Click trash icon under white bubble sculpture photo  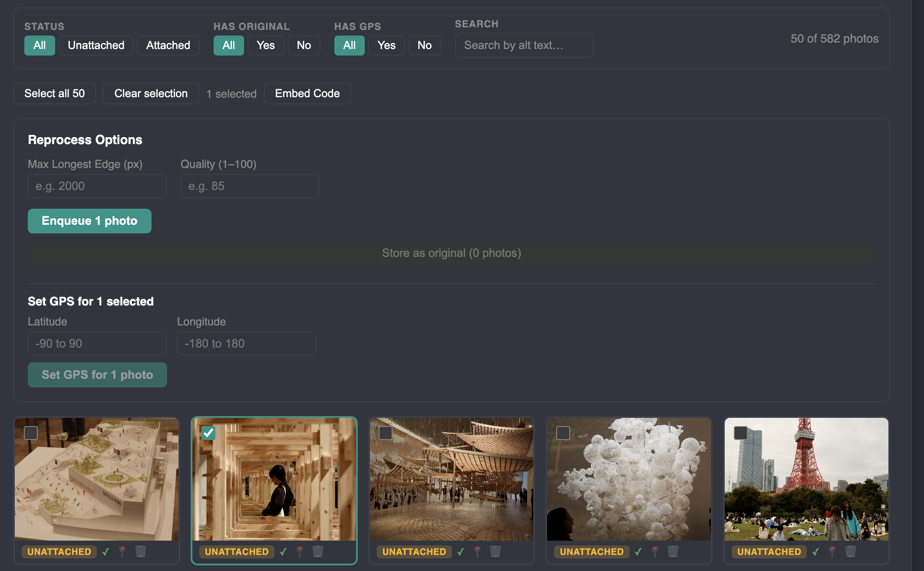click(673, 551)
